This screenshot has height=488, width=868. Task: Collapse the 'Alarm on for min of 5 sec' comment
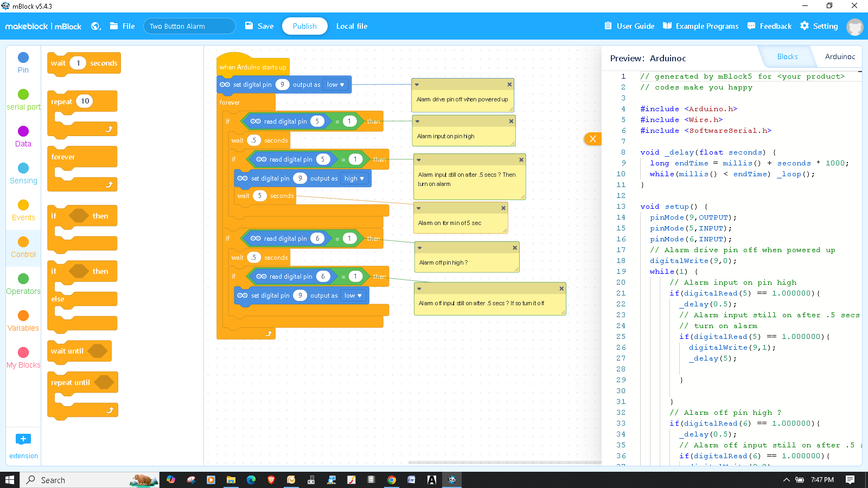(419, 208)
